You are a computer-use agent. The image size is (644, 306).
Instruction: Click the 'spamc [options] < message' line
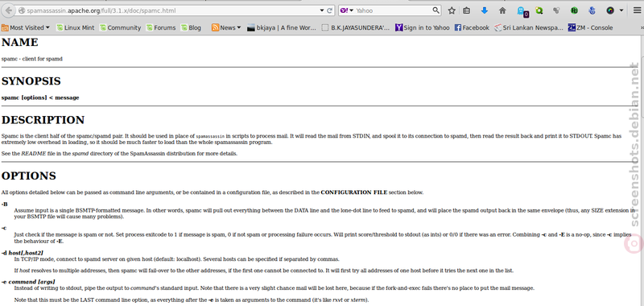coord(40,97)
